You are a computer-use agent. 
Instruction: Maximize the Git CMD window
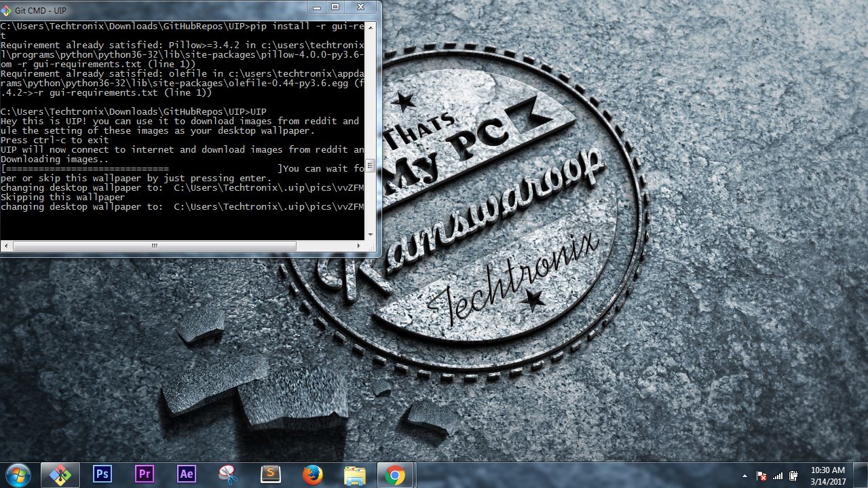[x=335, y=7]
